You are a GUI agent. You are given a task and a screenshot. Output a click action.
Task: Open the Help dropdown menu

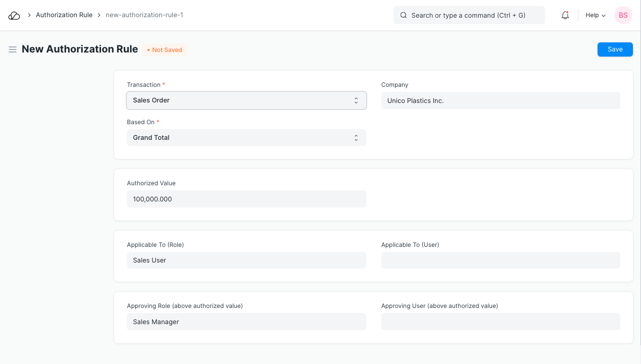[595, 15]
